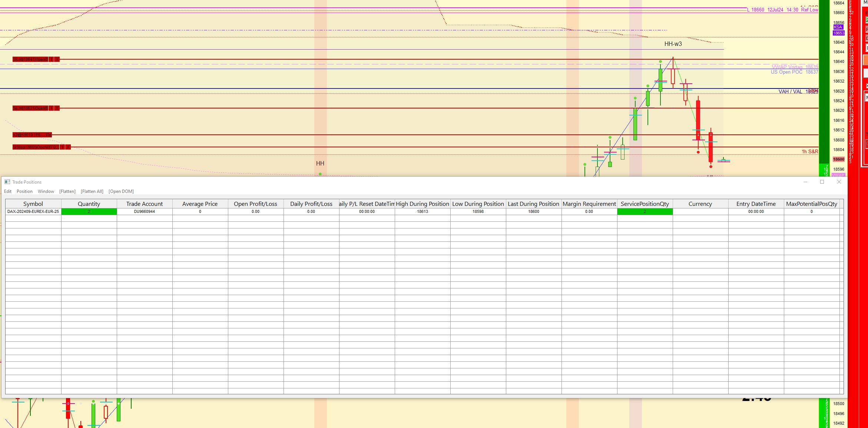Click the purple KSA price axis marker
868x428 pixels.
tap(838, 27)
